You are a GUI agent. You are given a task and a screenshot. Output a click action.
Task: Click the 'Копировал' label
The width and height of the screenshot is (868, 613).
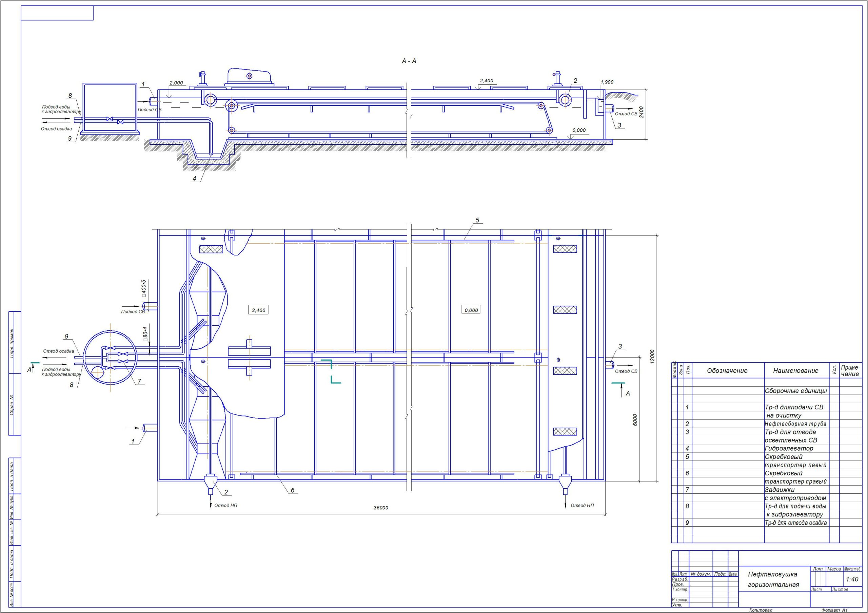[760, 610]
